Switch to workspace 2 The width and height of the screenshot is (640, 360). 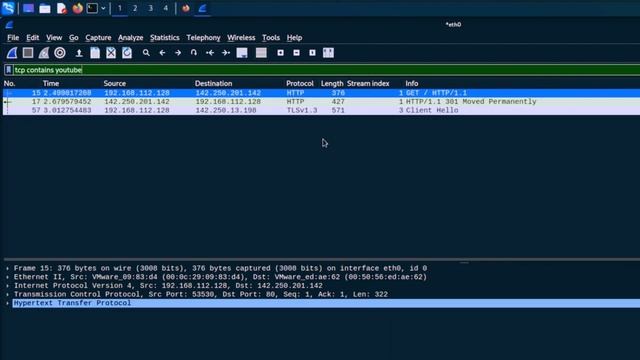(x=135, y=8)
